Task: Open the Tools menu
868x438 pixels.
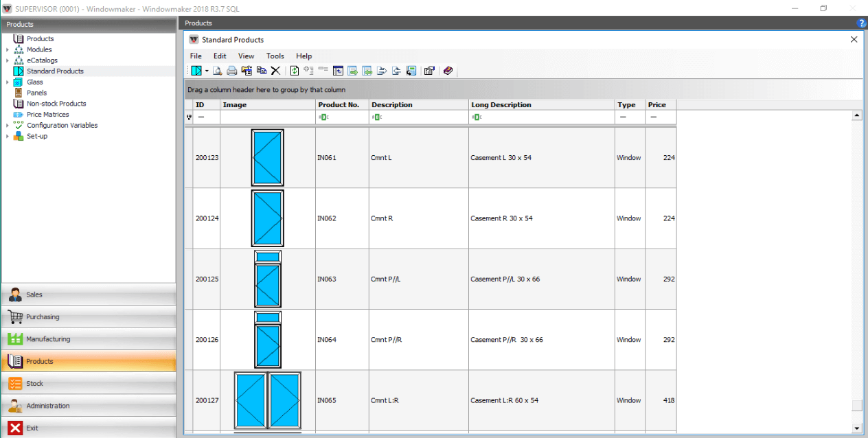Action: tap(275, 56)
